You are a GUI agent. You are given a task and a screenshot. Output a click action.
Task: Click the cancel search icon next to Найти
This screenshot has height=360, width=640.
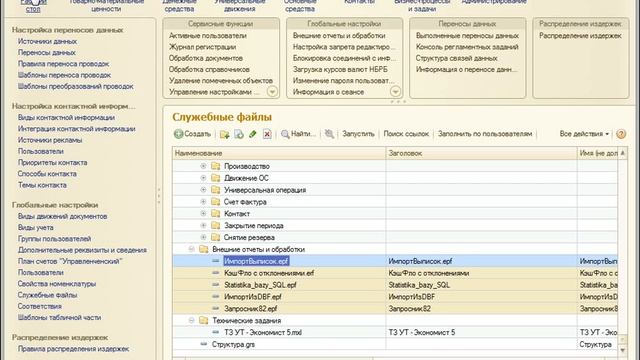pos(329,134)
